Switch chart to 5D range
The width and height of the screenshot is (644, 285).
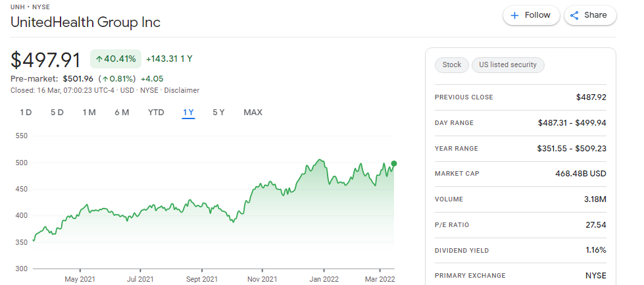click(x=57, y=113)
